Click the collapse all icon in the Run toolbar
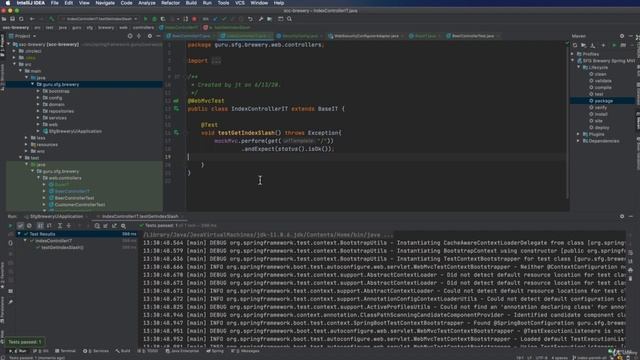This screenshot has width=640, height=360. [x=69, y=226]
